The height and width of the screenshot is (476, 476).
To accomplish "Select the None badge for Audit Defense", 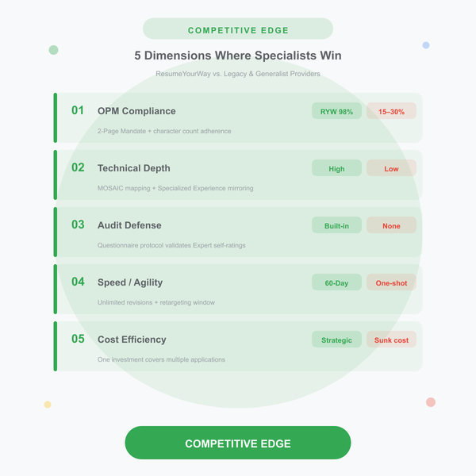I will (x=391, y=225).
